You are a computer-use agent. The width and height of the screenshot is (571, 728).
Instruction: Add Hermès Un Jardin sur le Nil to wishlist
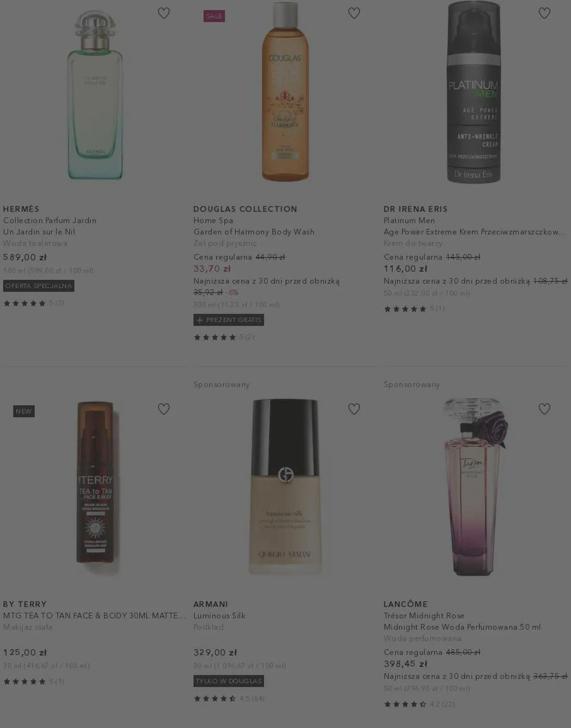point(164,13)
